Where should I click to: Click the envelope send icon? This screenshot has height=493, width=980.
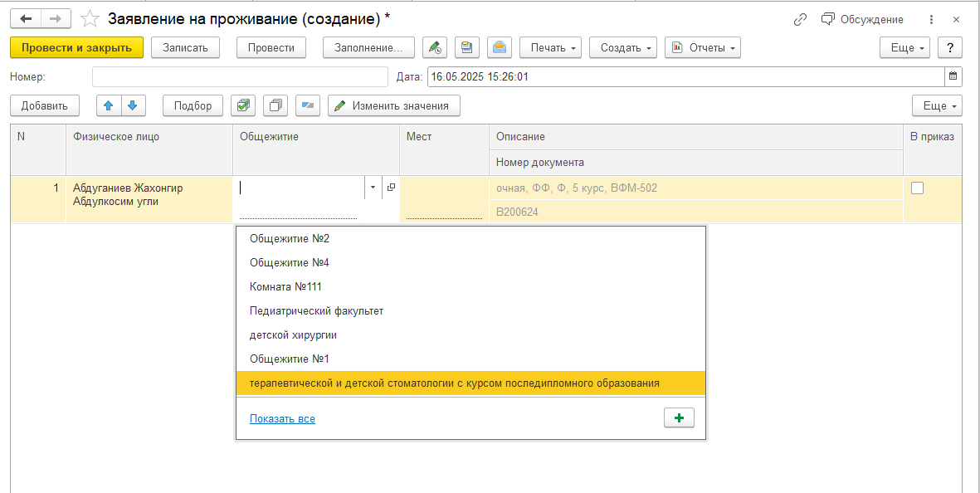pos(500,47)
